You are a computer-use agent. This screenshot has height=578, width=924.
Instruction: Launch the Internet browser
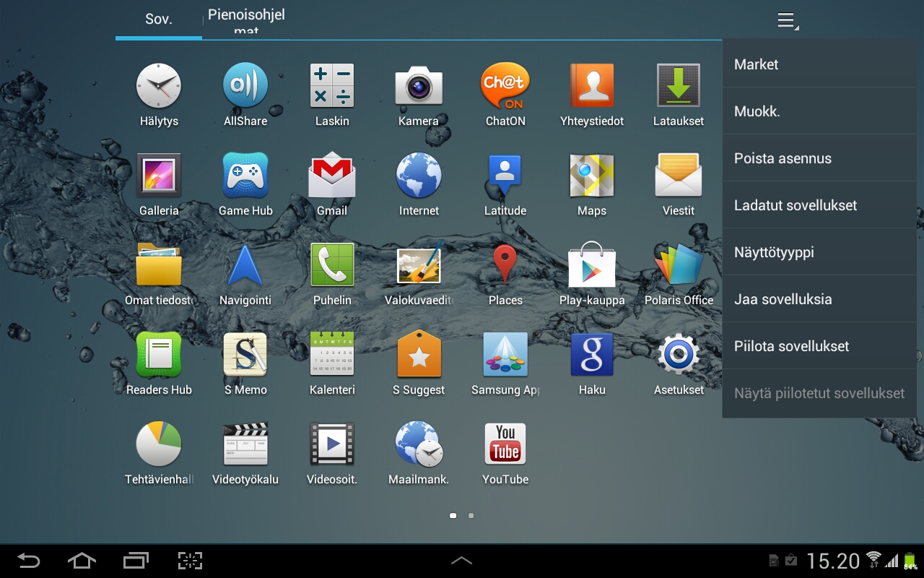click(419, 185)
